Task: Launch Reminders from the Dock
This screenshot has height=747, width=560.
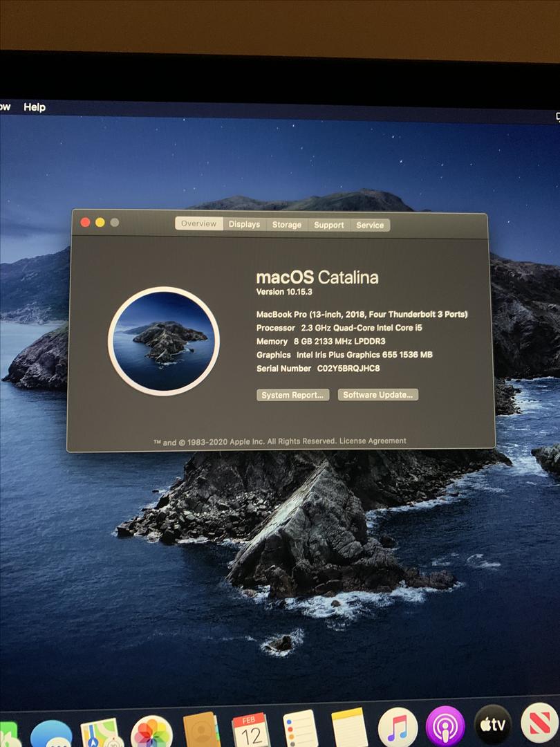Action: [301, 728]
